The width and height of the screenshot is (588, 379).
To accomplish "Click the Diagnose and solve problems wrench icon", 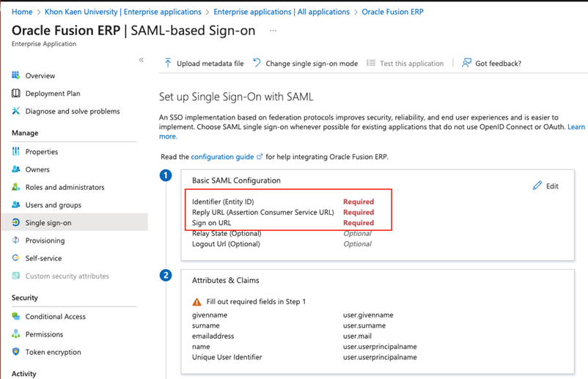I will (x=15, y=111).
